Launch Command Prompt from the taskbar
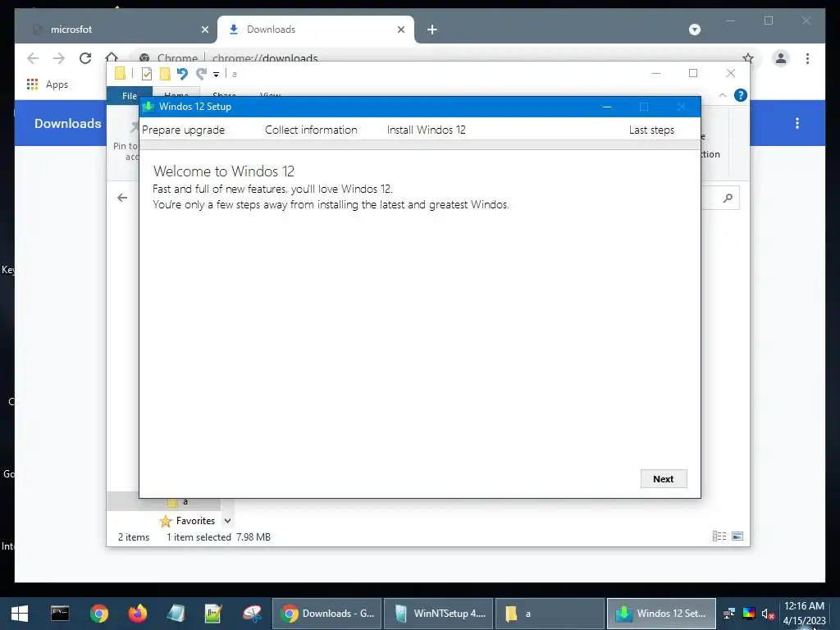 [x=60, y=614]
